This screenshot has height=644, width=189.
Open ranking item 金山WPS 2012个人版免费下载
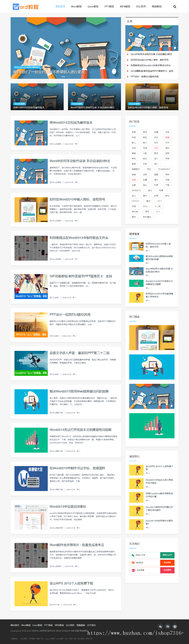click(159, 468)
